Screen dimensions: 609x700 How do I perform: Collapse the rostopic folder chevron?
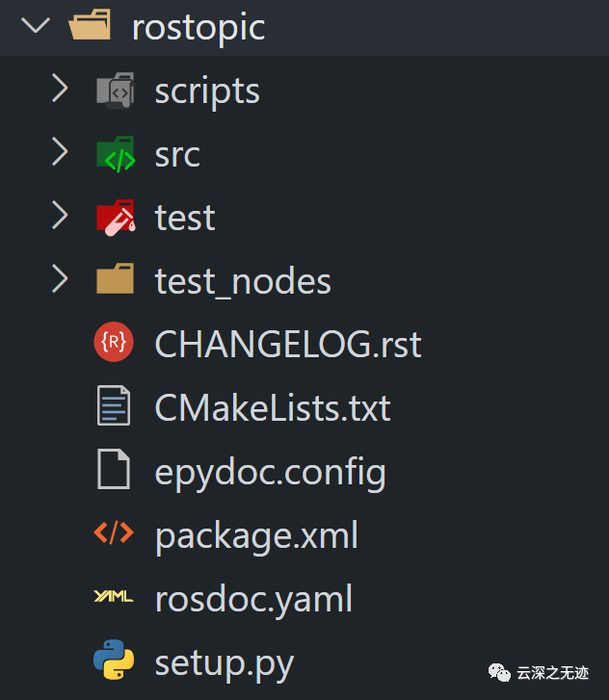click(x=36, y=26)
